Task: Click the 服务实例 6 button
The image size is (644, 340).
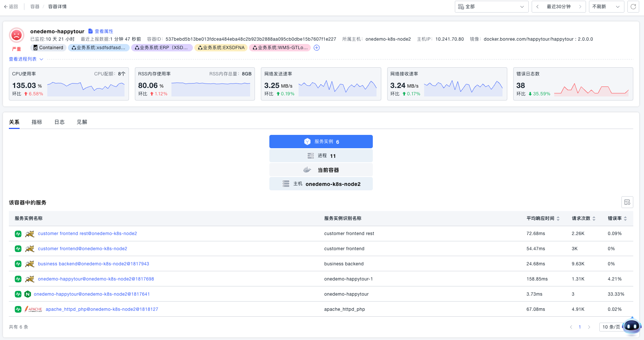Action: coord(321,142)
